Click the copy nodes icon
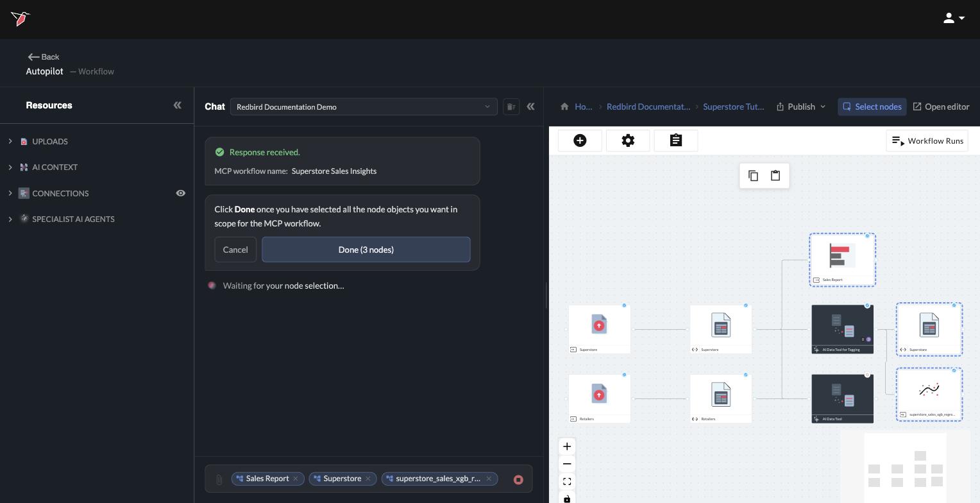Viewport: 980px width, 503px height. click(x=754, y=176)
